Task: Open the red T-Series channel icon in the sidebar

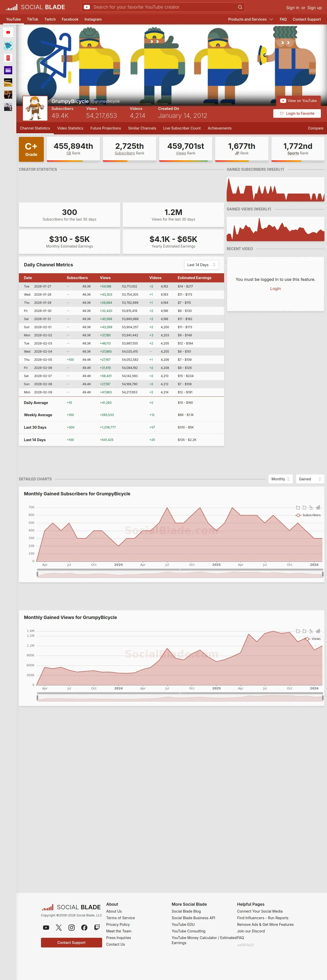Action: pyautogui.click(x=8, y=58)
